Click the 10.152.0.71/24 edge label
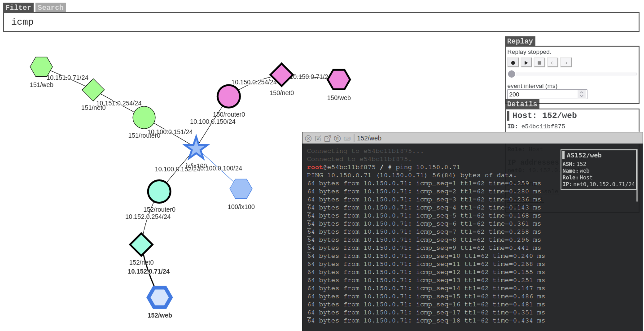644x331 pixels. pos(149,271)
